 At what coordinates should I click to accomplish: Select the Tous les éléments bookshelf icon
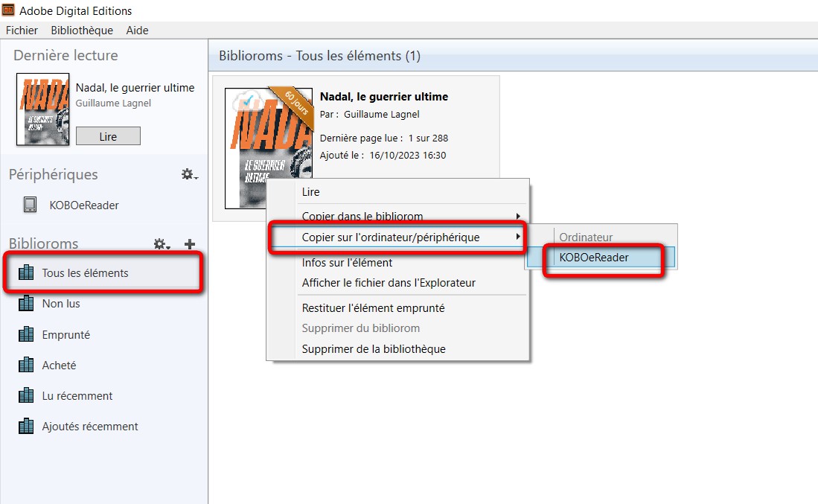pos(27,273)
